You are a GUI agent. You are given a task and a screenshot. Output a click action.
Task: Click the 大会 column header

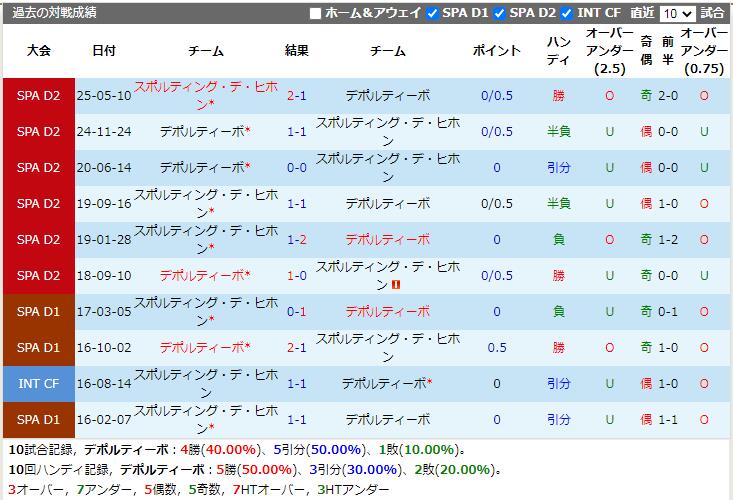[x=39, y=50]
